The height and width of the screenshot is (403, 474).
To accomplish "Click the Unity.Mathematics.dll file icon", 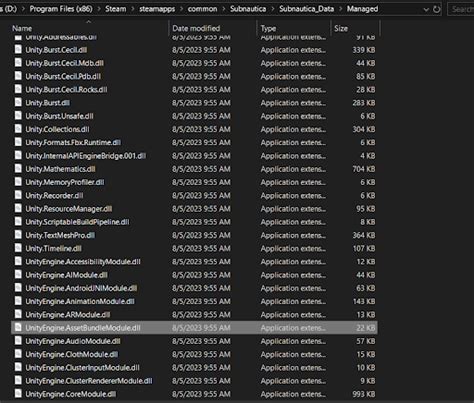I will (x=18, y=169).
